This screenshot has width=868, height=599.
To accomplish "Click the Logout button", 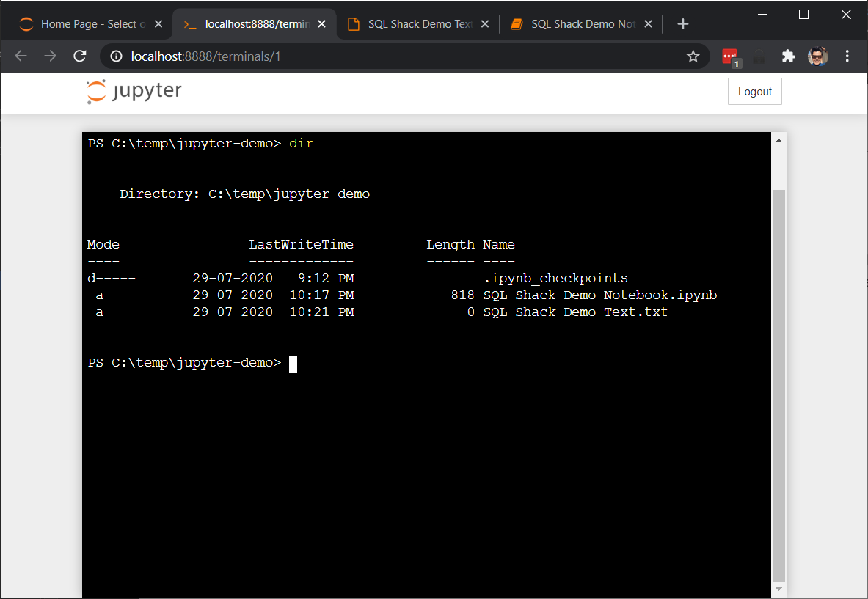I will (754, 91).
